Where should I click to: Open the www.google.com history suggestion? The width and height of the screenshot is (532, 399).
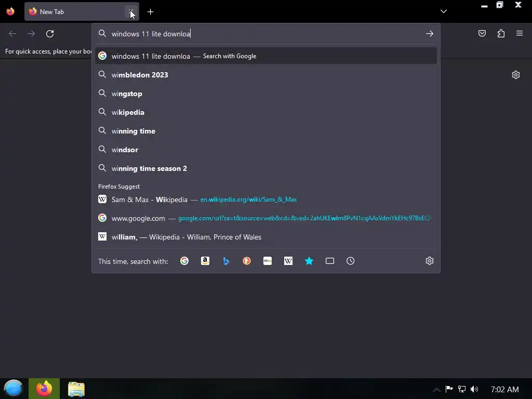(x=265, y=218)
